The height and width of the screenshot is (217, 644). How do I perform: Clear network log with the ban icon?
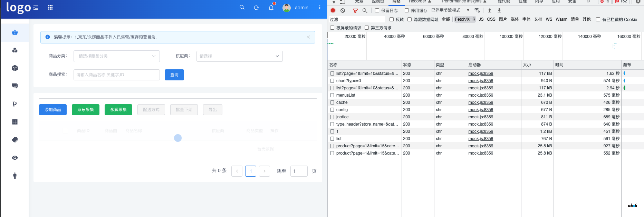point(343,10)
